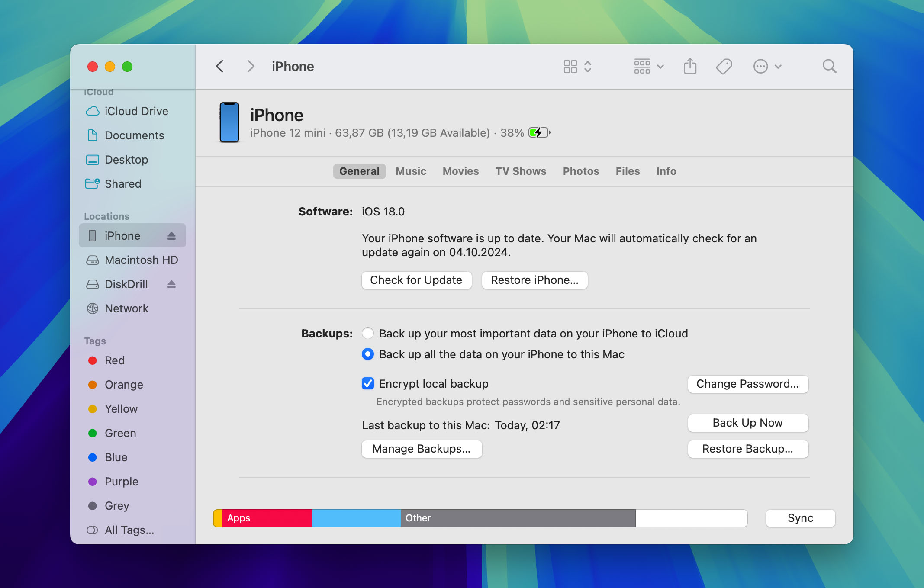Switch to the Photos tab
Screen dimensions: 924x588
coord(581,171)
